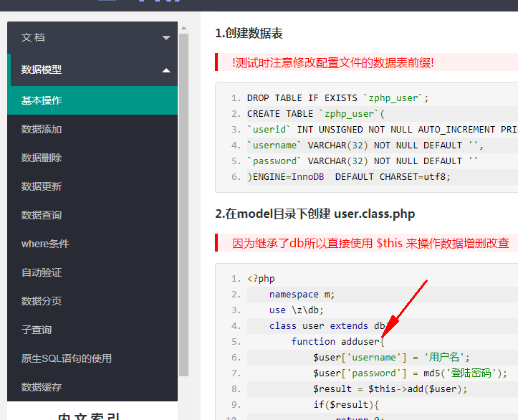
Task: Collapse the 数据模型 section with its arrow
Action: click(x=166, y=70)
